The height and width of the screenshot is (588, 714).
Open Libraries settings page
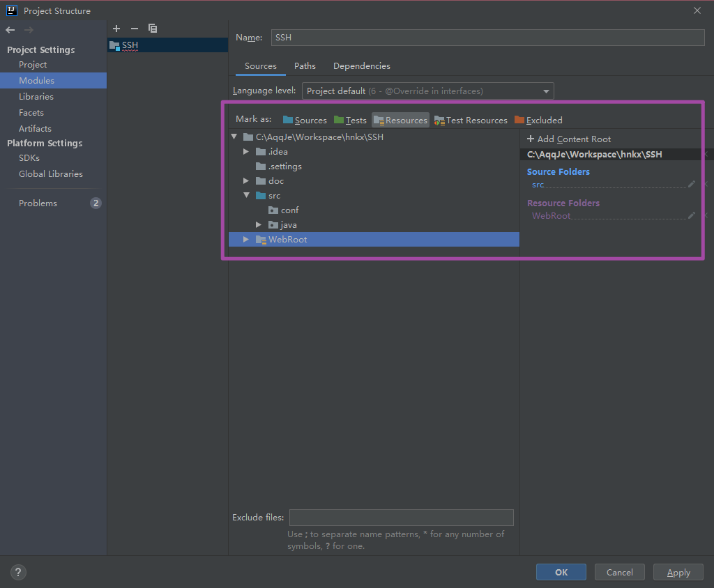(x=36, y=96)
